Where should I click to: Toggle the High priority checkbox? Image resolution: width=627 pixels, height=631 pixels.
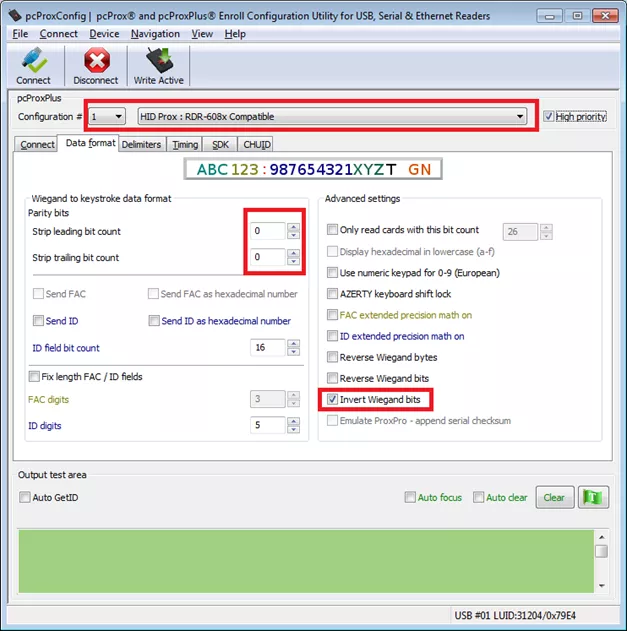coord(548,117)
